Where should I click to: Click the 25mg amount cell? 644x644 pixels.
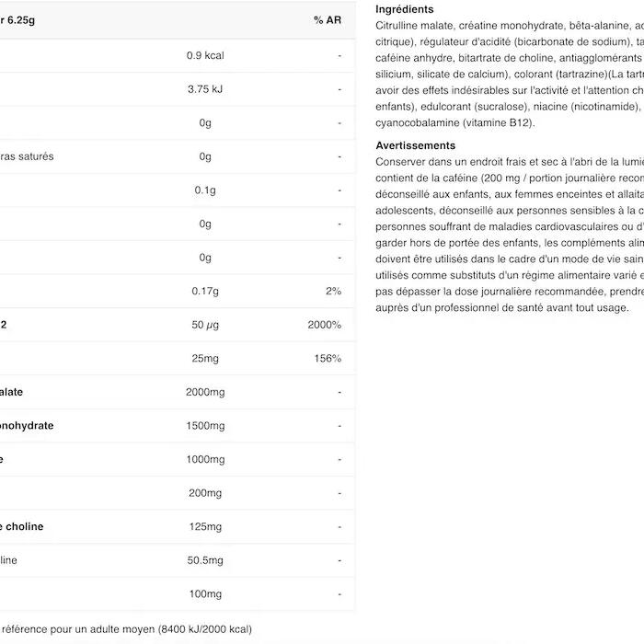pos(205,358)
